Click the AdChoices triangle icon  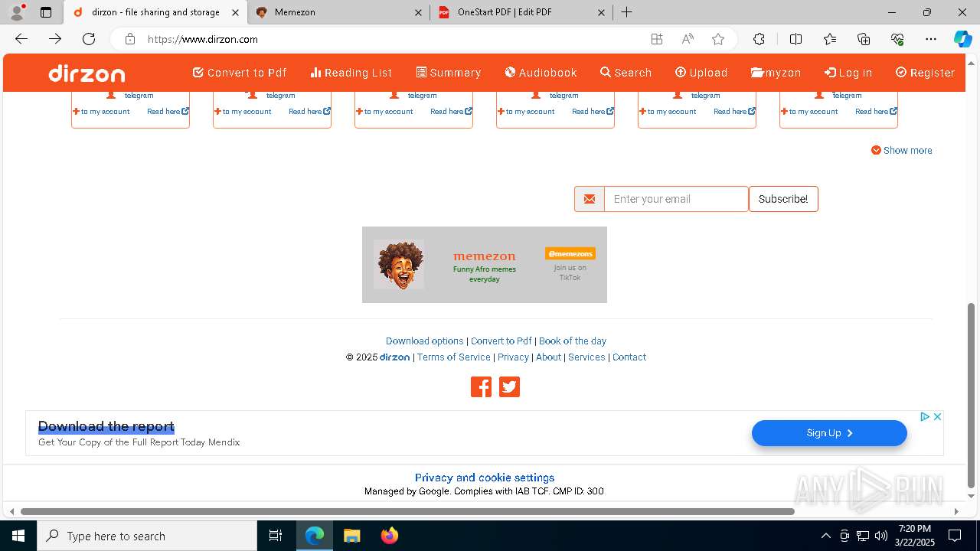925,416
